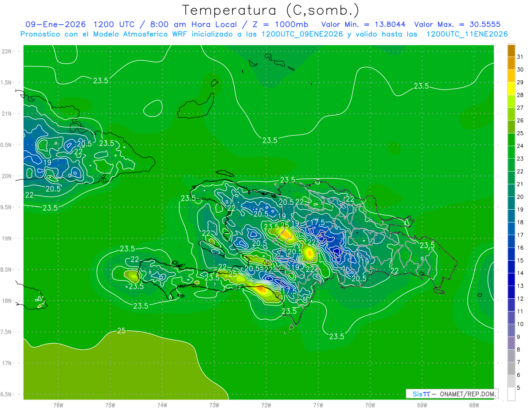Click the "69W" longitude axis label
Screen dimensions: 532x411
click(422, 405)
